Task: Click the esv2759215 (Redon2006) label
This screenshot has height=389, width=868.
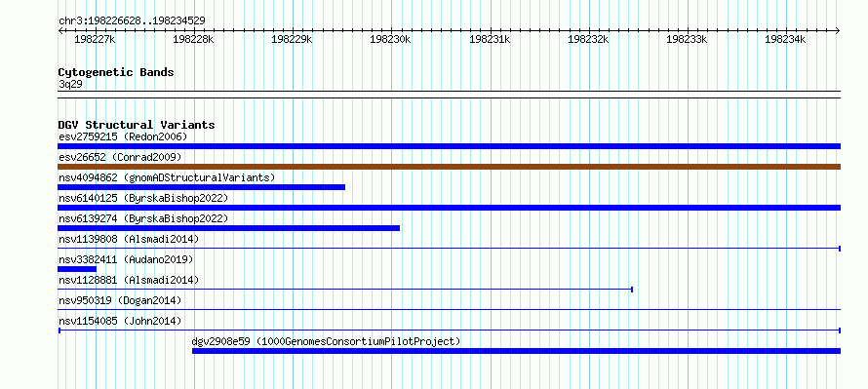Action: pyautogui.click(x=123, y=136)
